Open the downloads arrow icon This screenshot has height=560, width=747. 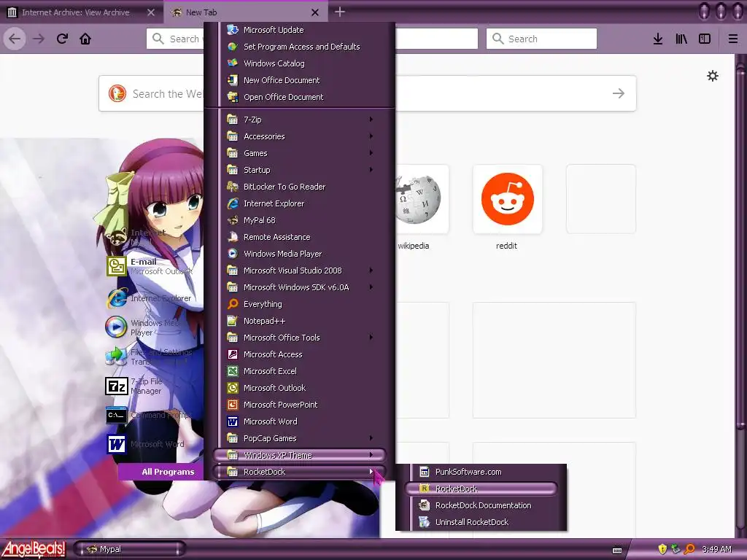coord(658,39)
